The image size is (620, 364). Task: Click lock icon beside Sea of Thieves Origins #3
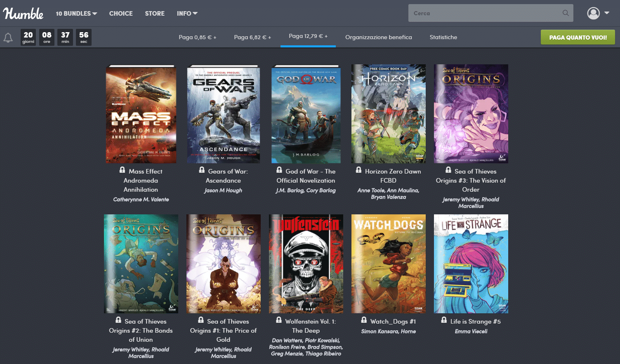coord(448,170)
